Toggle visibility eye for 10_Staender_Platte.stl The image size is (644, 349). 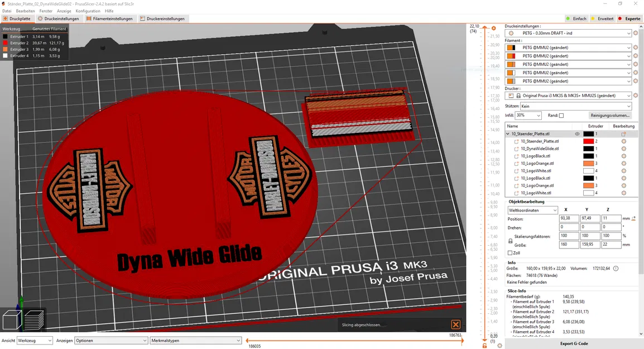pyautogui.click(x=577, y=134)
